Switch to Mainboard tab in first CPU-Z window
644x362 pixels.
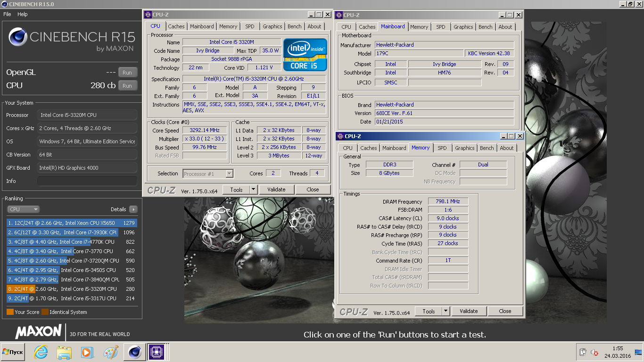[202, 27]
